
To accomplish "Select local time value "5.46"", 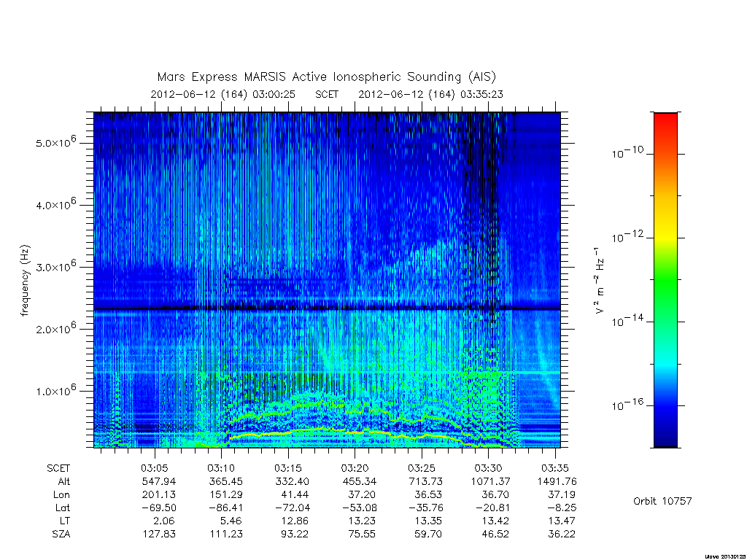I will click(231, 521).
